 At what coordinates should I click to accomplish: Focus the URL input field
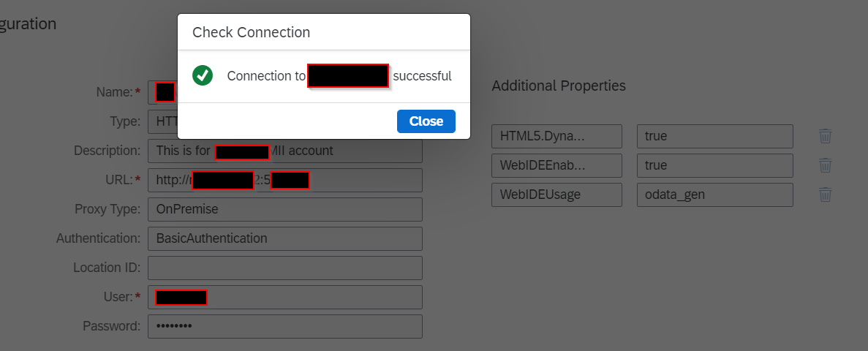coord(366,180)
